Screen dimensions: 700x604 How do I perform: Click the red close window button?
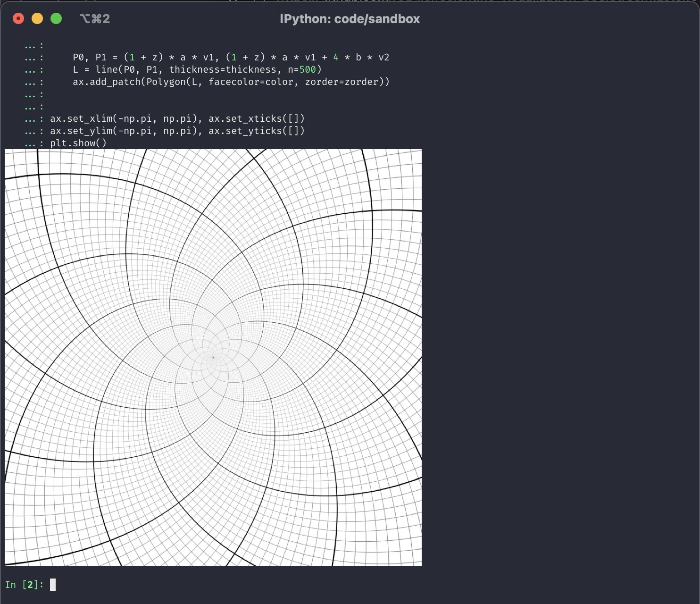pos(18,19)
